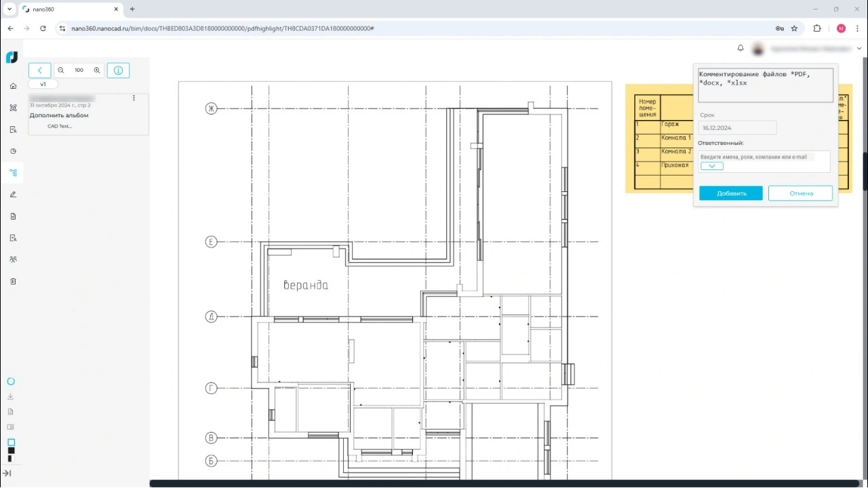Click the pencil edit icon in sidebar
Image resolution: width=868 pixels, height=488 pixels.
pyautogui.click(x=13, y=195)
